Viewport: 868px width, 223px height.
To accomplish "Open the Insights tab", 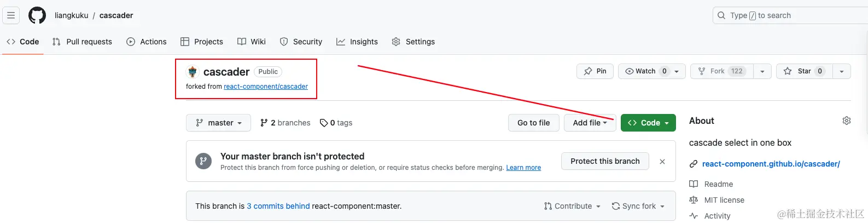I will point(357,42).
